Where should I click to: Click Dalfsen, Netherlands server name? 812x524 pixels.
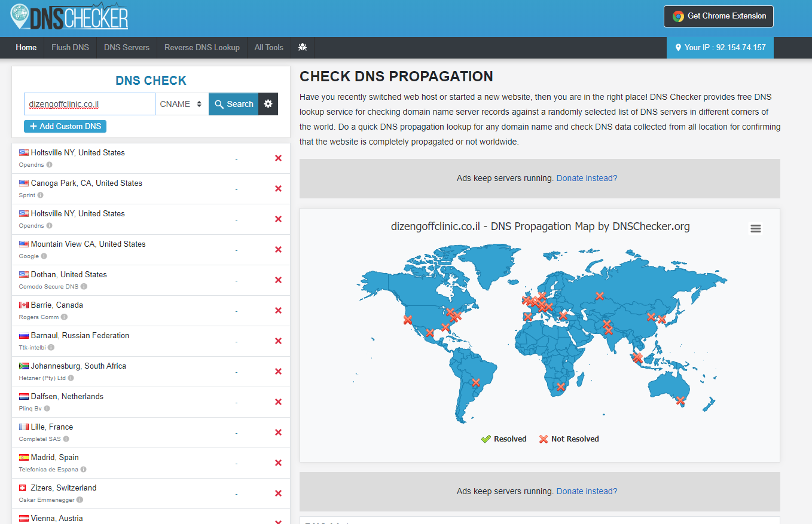tap(67, 397)
